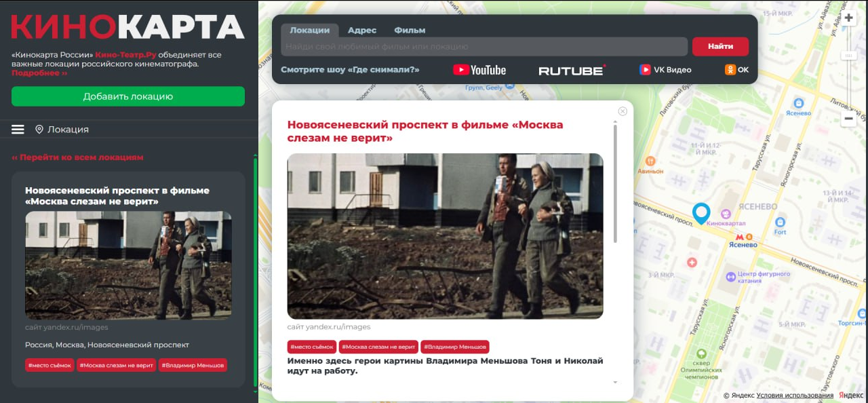
Task: Open the hamburger menu in sidebar
Action: click(x=18, y=130)
